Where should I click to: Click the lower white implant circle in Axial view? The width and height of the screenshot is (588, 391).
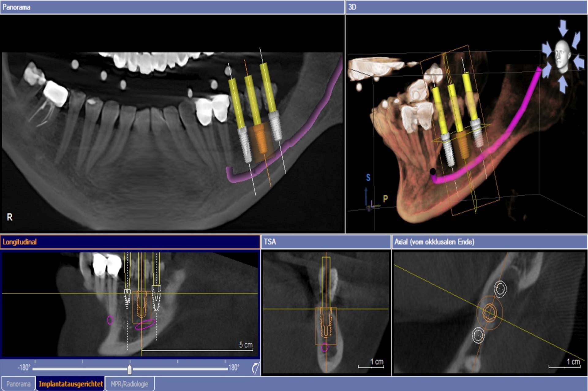coord(478,335)
